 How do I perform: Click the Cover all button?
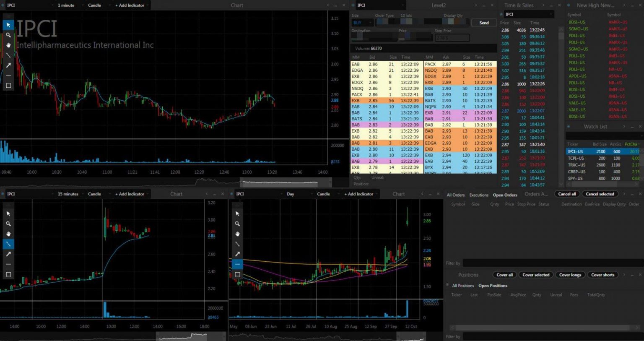[x=504, y=275]
